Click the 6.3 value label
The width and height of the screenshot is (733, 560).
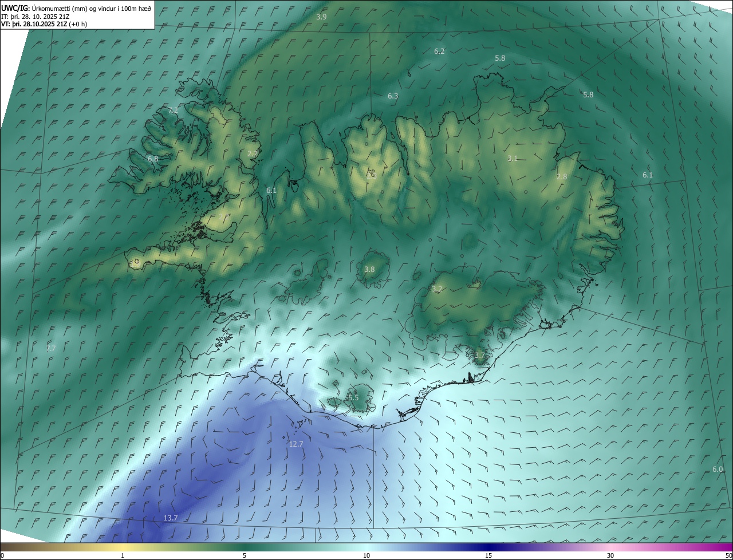coord(393,96)
